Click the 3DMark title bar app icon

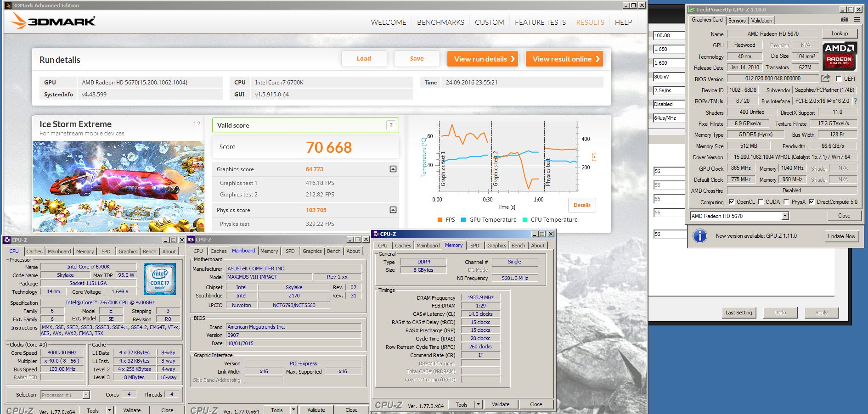8,6
